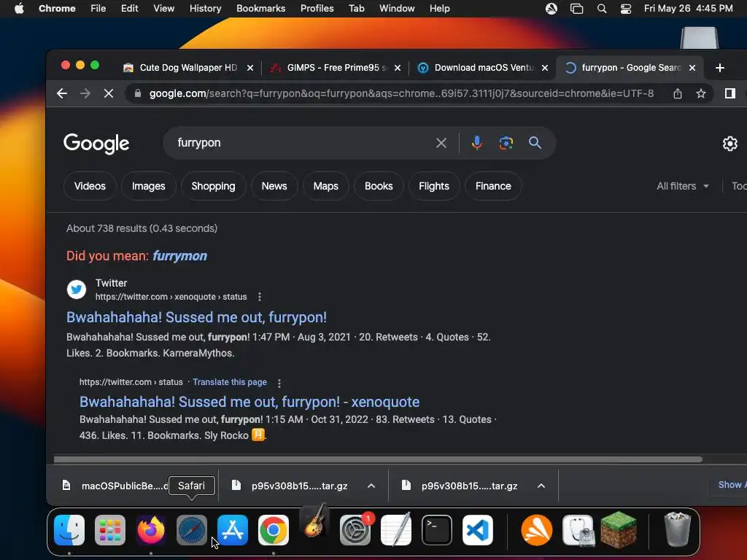The height and width of the screenshot is (560, 747).
Task: Close the GIMPS Free Prime95 tab
Action: tap(398, 68)
